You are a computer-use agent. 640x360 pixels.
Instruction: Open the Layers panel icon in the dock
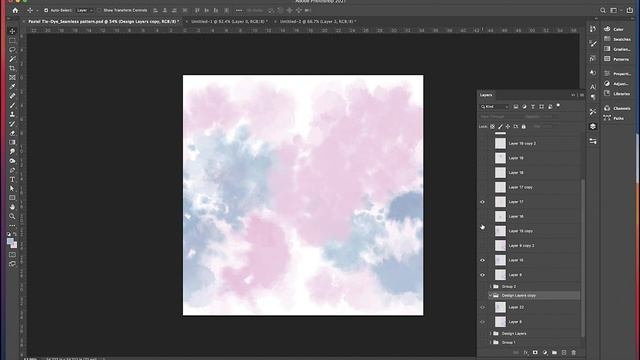(x=593, y=127)
